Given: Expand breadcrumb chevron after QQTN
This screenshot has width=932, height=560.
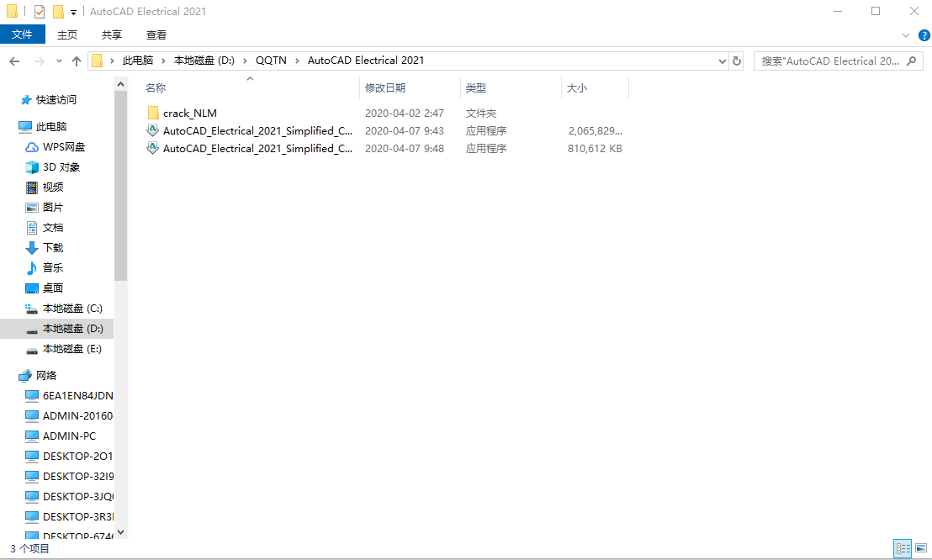Looking at the screenshot, I should coord(297,61).
